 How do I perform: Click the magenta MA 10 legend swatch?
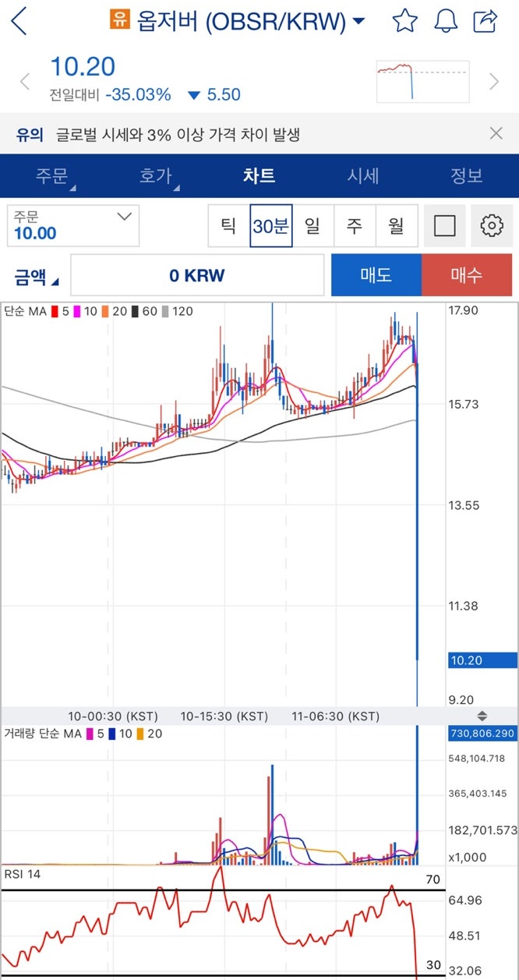tap(78, 311)
